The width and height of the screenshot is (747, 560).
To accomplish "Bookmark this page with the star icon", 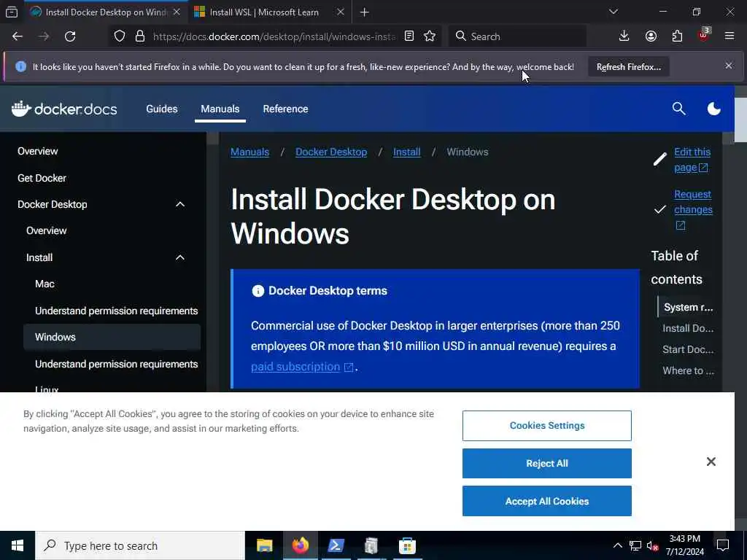I will 430,36.
